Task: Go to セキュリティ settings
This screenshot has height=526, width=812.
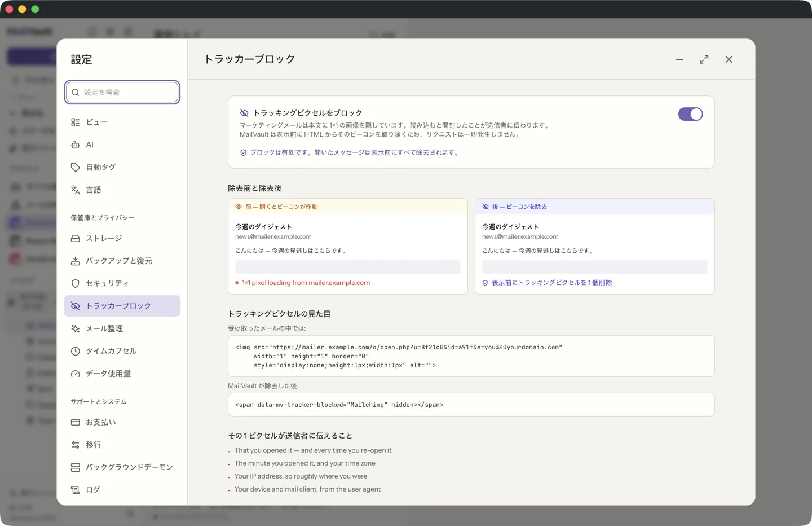Action: pos(122,283)
